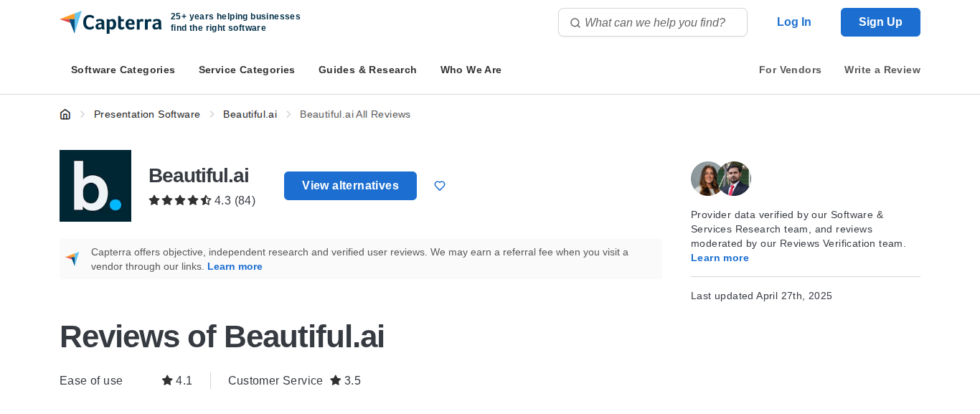Click the Log In link
This screenshot has height=414, width=980.
tap(794, 22)
